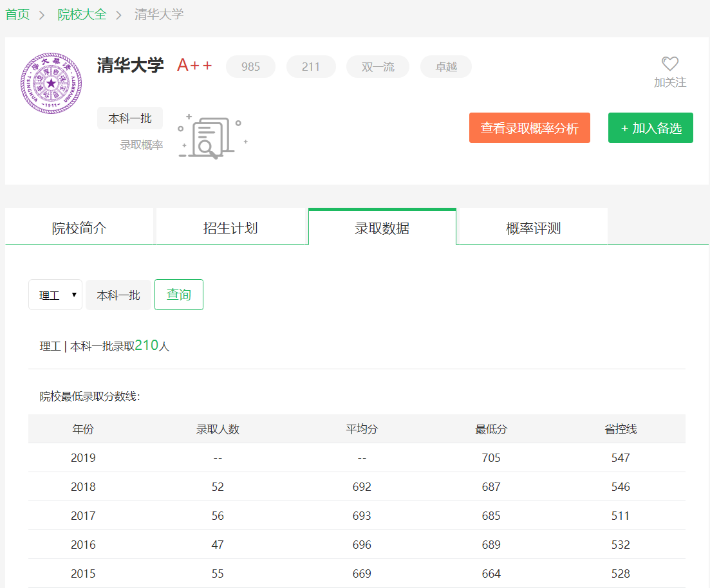Click the 平均分 column header
Image resolution: width=710 pixels, height=588 pixels.
coord(362,428)
